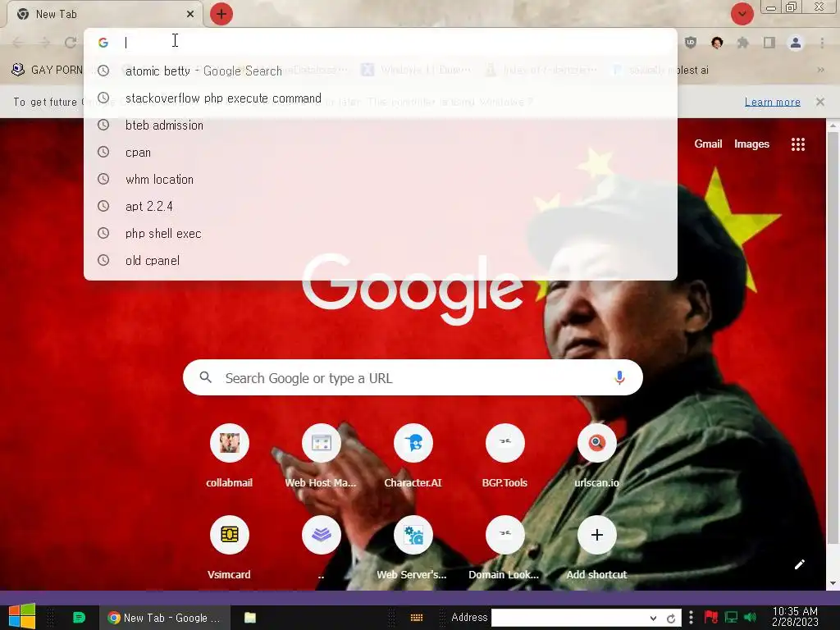Choose the 'whm location' suggestion

pyautogui.click(x=381, y=179)
